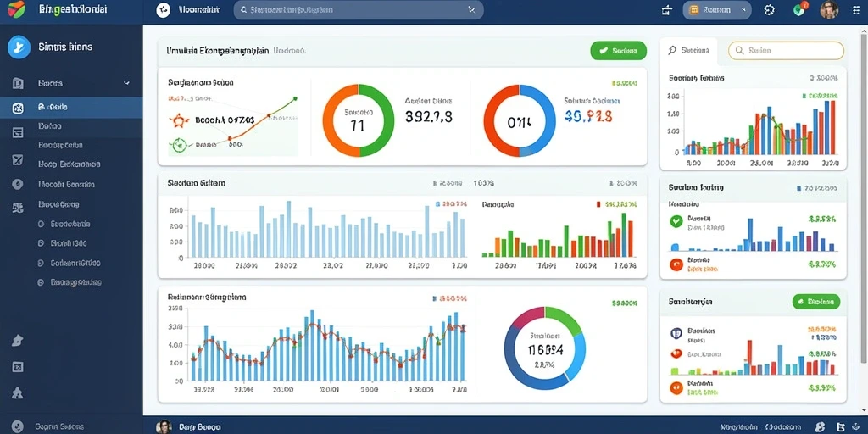868x434 pixels.
Task: Click the red-blue donut chart in the top card
Action: click(x=520, y=120)
